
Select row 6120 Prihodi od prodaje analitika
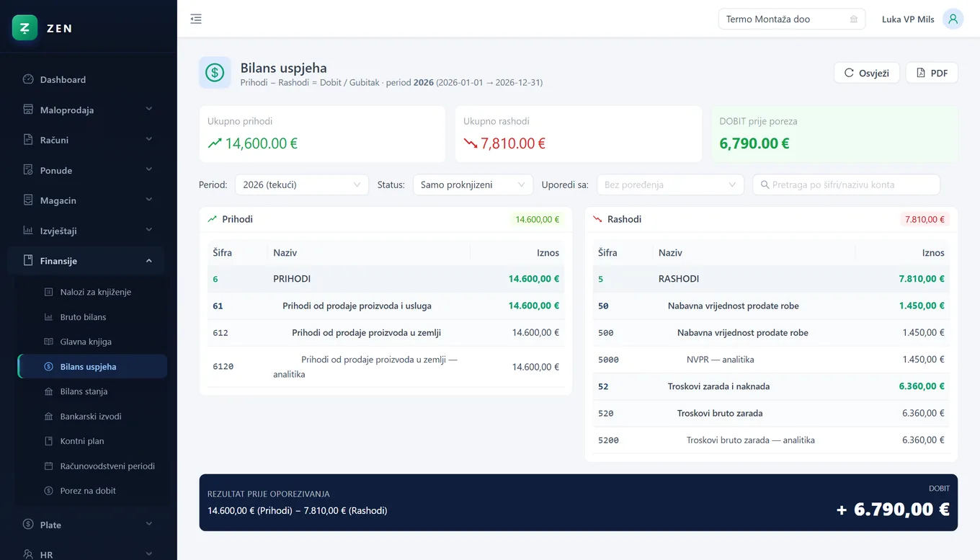click(x=386, y=367)
